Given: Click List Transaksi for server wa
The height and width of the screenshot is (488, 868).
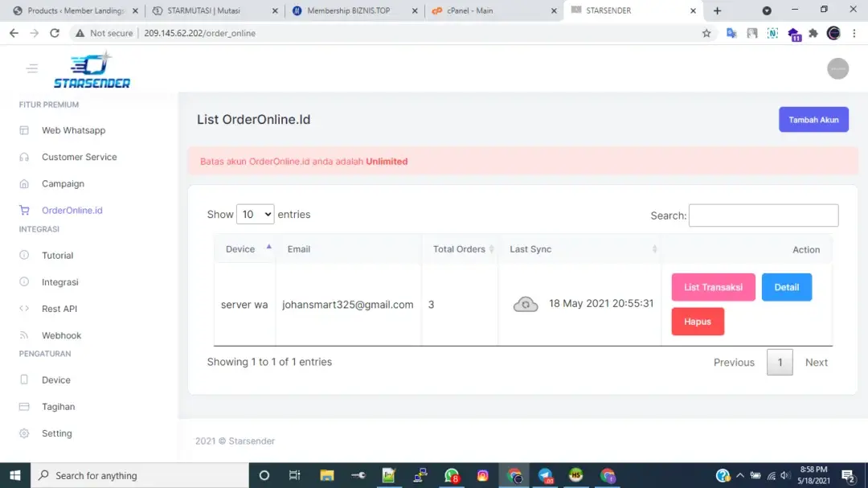Looking at the screenshot, I should coord(713,287).
